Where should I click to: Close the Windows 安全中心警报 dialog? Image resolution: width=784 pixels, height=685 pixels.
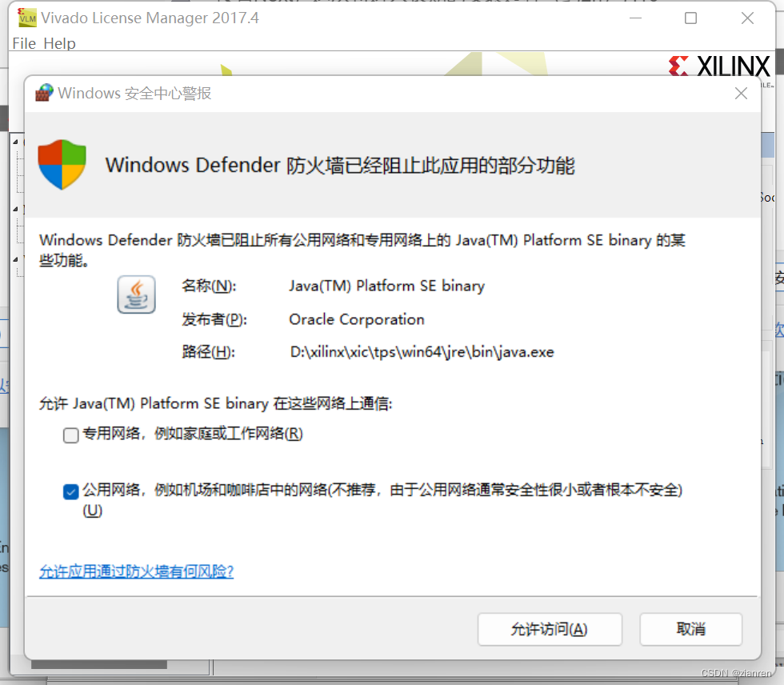[x=741, y=94]
